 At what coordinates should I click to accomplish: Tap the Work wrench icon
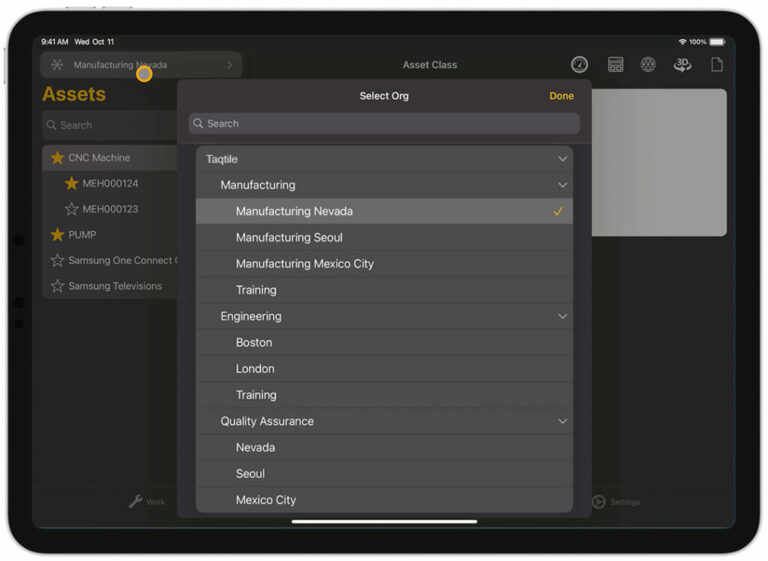pyautogui.click(x=136, y=501)
